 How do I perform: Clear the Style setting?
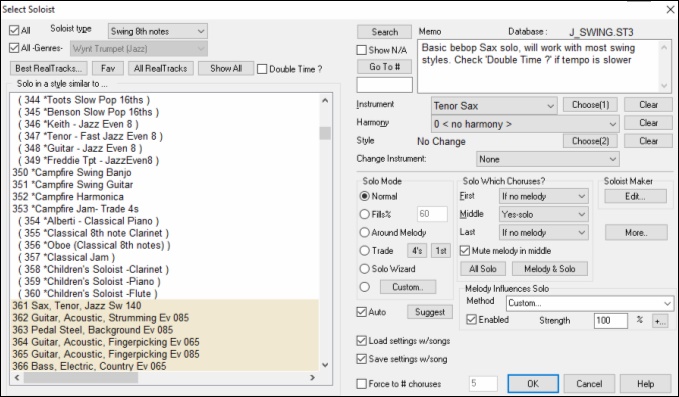click(649, 141)
